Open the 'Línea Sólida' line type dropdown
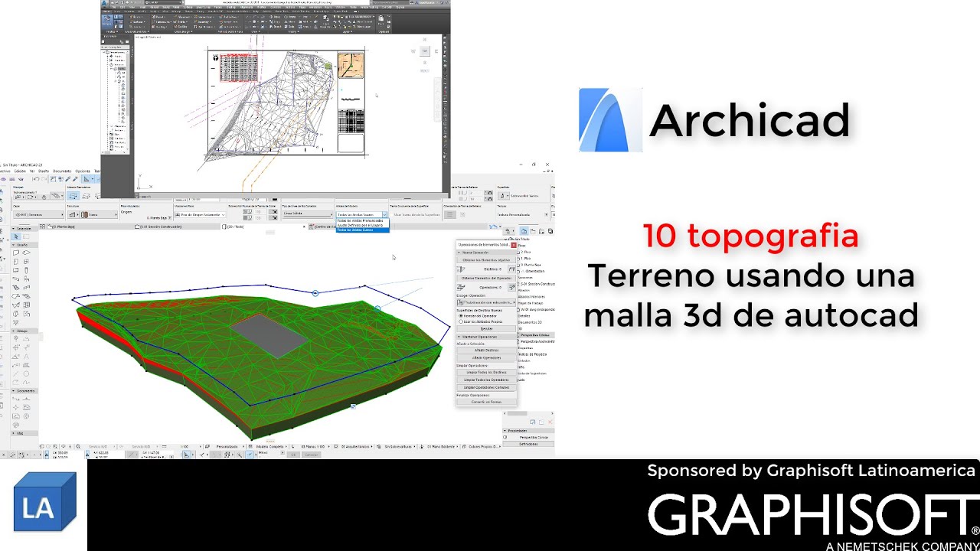This screenshot has width=980, height=551. coord(308,214)
